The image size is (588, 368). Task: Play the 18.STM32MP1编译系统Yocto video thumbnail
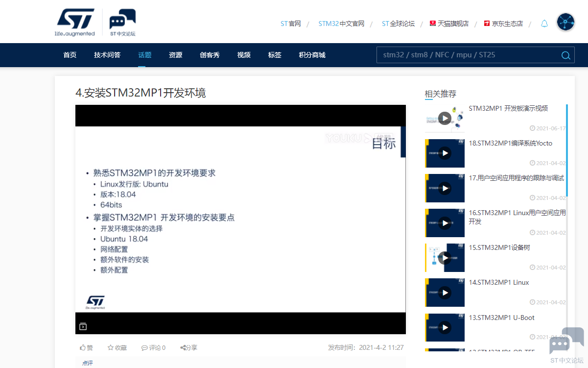(x=445, y=153)
